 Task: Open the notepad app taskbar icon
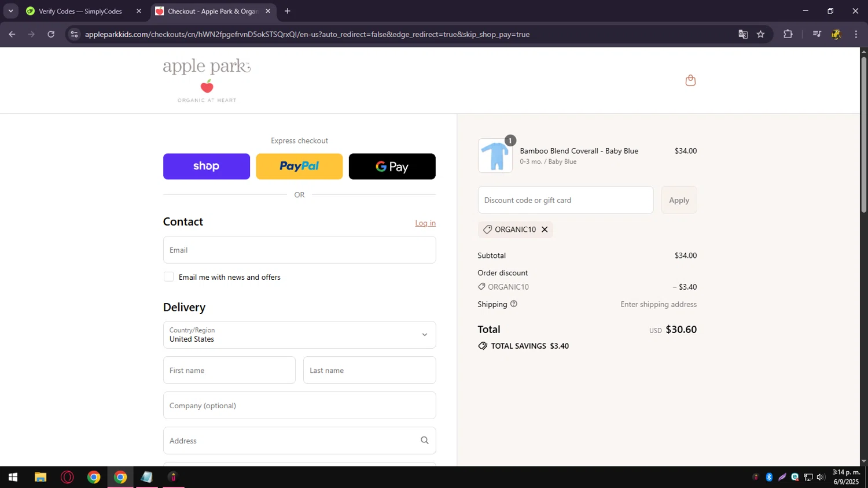click(x=147, y=477)
